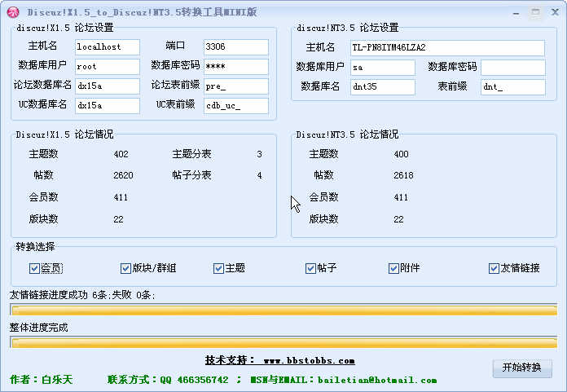
Task: Click the NT3.5 帖数 value 2618
Action: [x=403, y=175]
